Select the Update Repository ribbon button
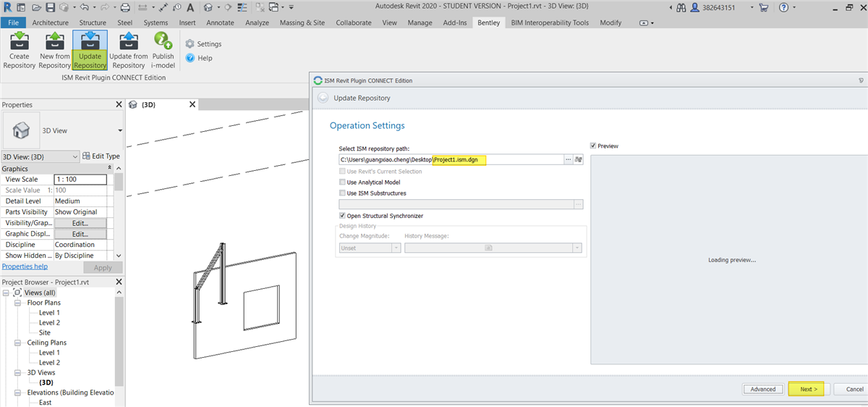 pos(90,49)
